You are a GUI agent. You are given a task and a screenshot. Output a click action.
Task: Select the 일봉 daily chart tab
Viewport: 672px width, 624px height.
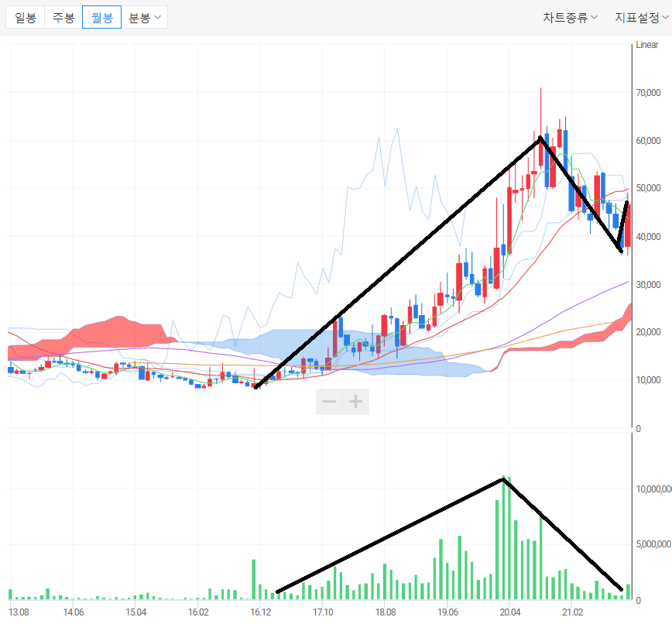tap(26, 18)
